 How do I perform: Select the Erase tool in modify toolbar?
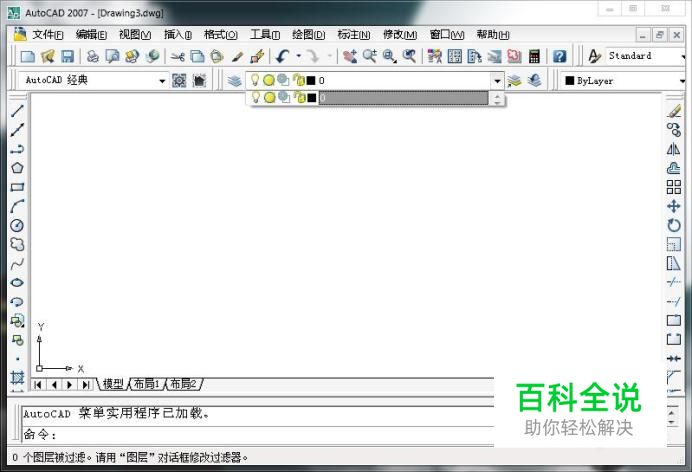(x=673, y=111)
